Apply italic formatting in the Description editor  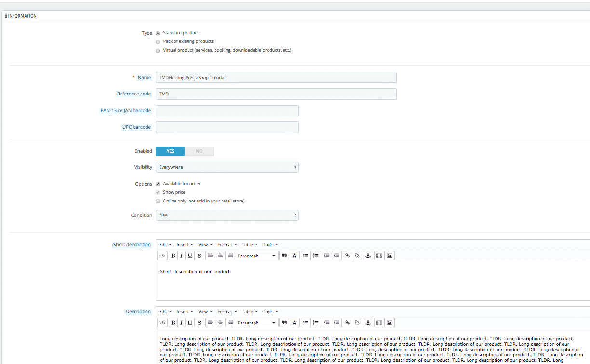(x=181, y=322)
